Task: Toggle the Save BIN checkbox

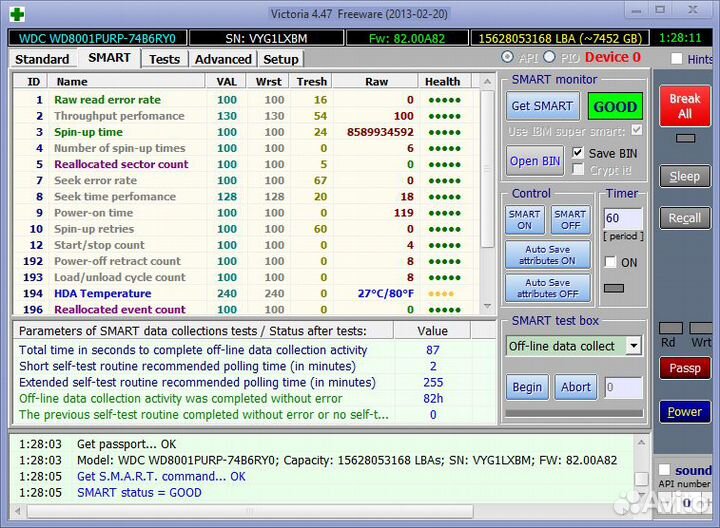Action: click(578, 153)
